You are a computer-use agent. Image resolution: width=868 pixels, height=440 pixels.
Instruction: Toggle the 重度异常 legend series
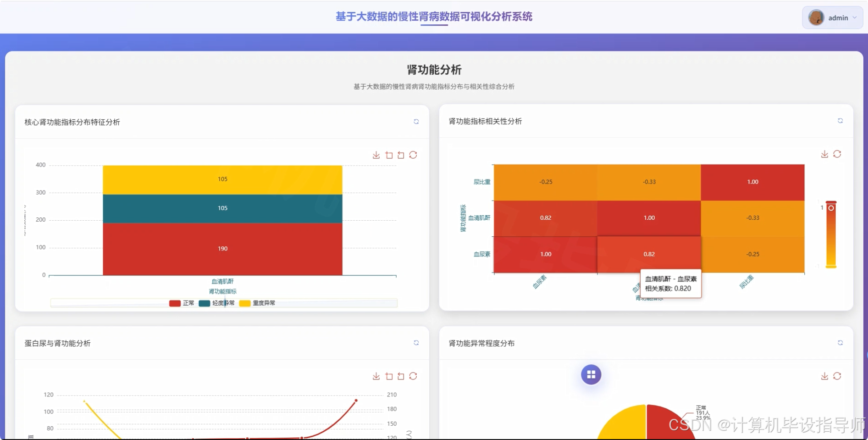pos(257,303)
